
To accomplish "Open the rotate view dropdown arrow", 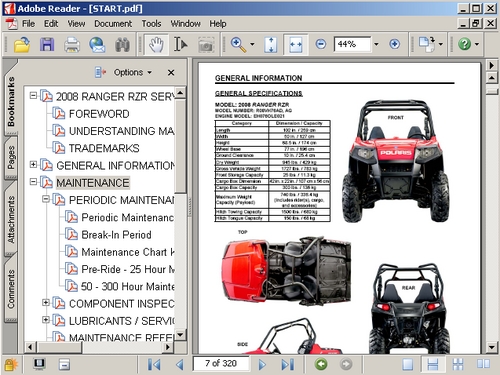I will (x=441, y=44).
